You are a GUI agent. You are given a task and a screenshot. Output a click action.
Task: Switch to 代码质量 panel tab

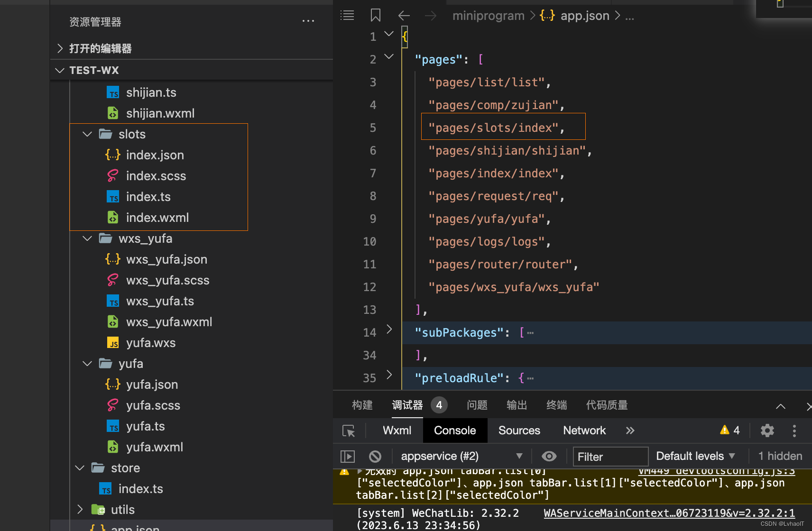pyautogui.click(x=607, y=405)
